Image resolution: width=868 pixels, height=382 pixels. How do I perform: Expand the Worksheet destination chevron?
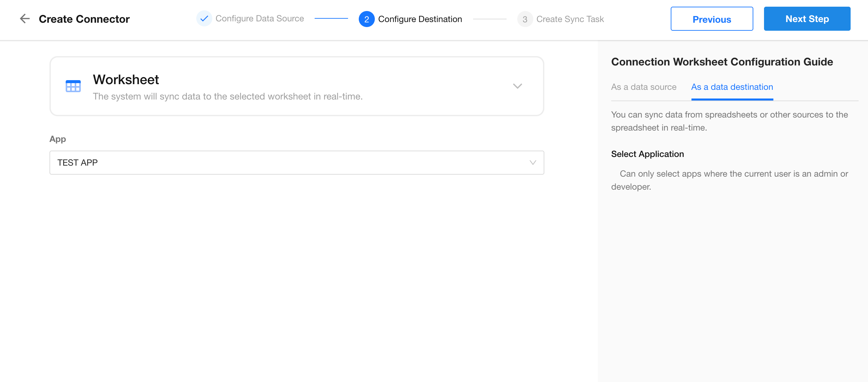click(x=517, y=86)
